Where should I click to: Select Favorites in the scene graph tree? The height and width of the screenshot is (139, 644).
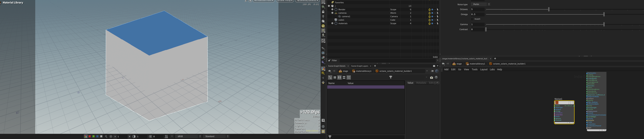339,3
